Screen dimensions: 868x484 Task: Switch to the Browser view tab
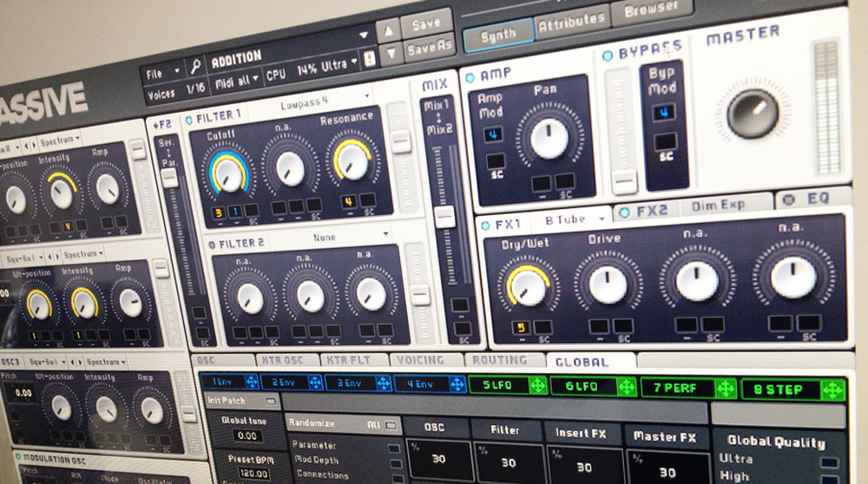(651, 10)
